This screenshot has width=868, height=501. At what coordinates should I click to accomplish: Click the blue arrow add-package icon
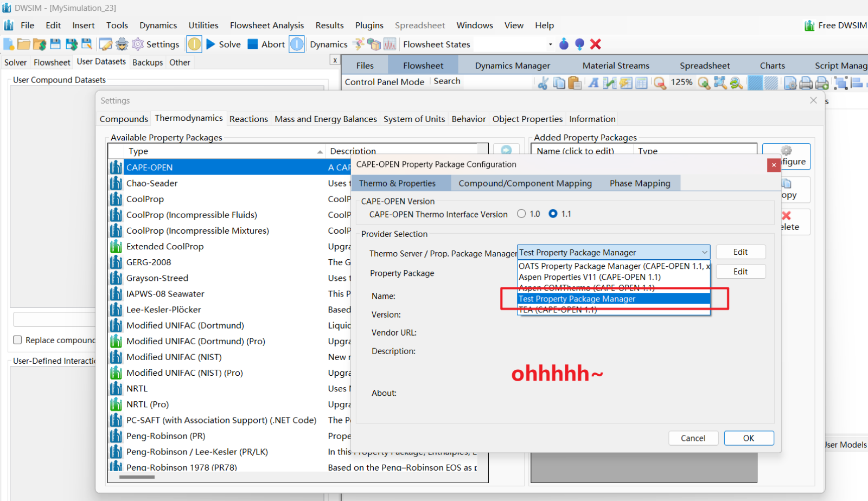pos(506,150)
